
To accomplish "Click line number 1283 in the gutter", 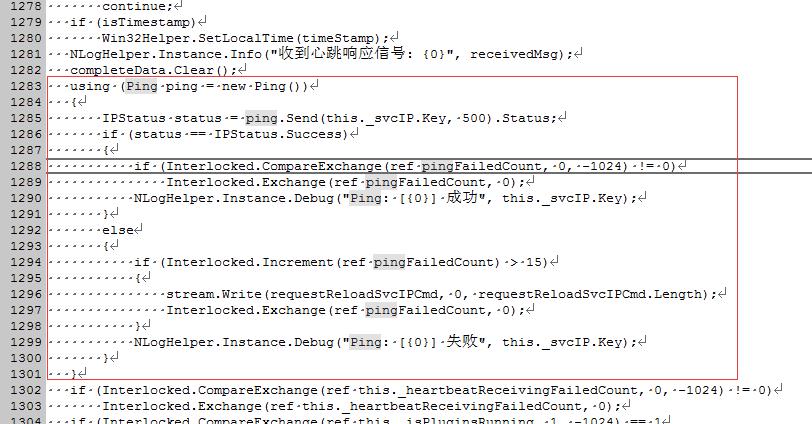I will [25, 86].
